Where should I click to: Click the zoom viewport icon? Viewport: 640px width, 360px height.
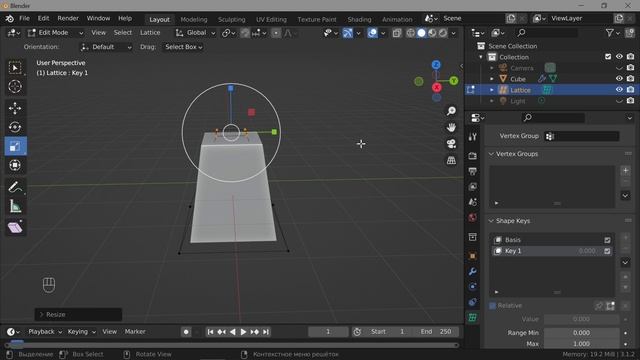(x=451, y=111)
